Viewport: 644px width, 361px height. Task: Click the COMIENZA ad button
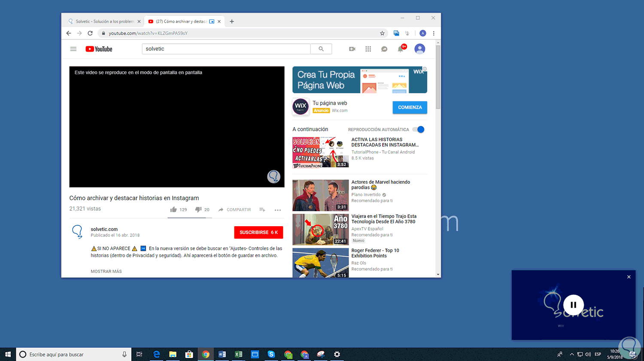(410, 107)
